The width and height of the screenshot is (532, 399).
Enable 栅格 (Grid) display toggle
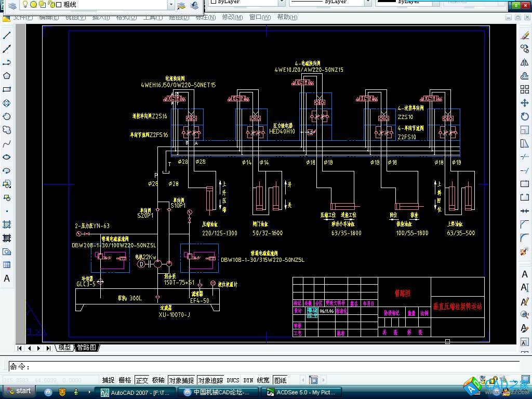pyautogui.click(x=125, y=380)
